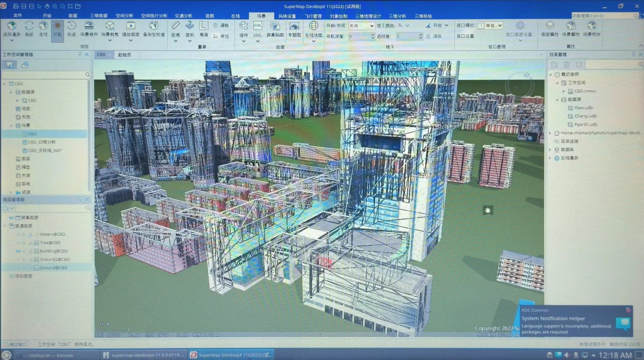Select the 面积 area measure tool
This screenshot has width=644, height=360.
[190, 29]
